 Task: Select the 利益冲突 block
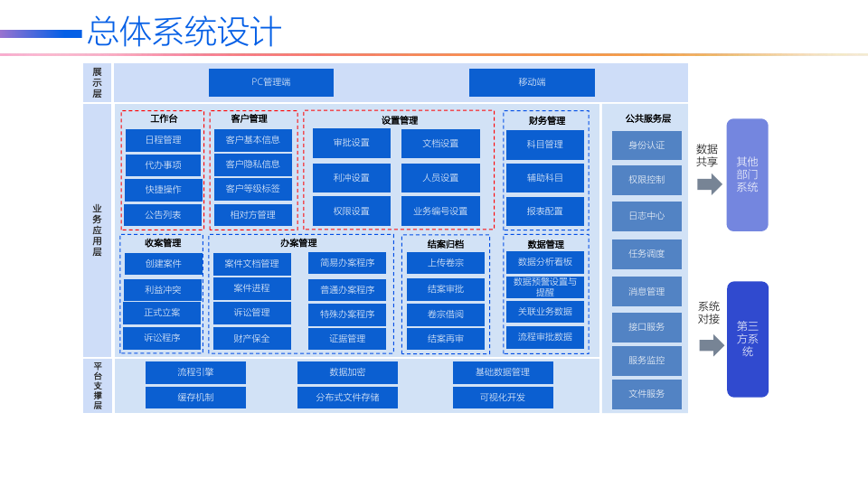coord(163,290)
